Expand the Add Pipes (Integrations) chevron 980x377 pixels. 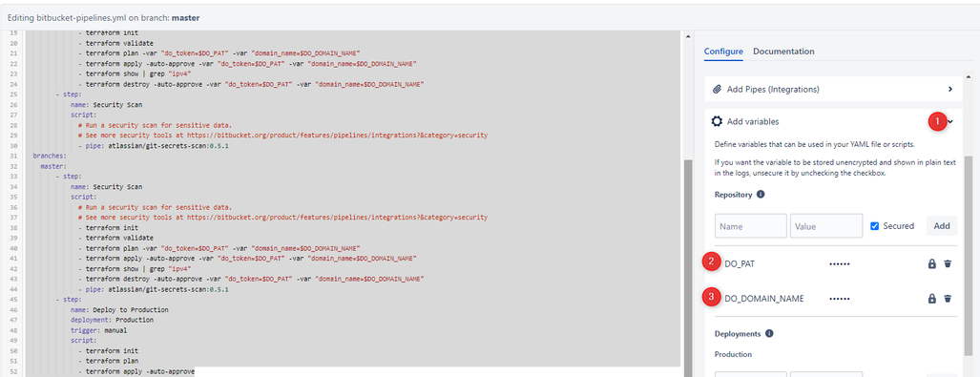[x=950, y=90]
